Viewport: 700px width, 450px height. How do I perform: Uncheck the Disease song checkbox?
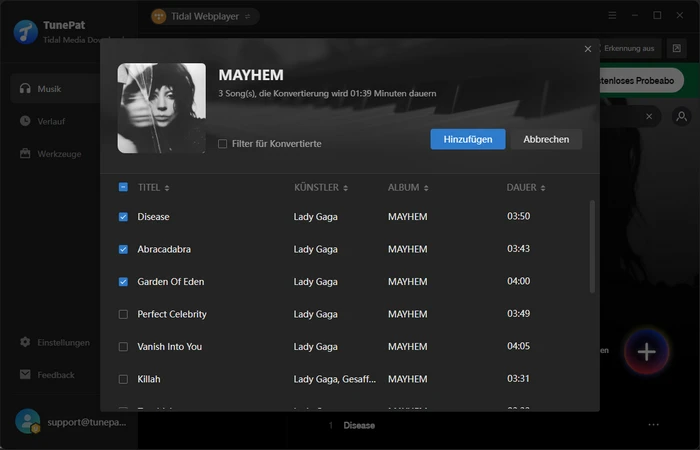click(x=123, y=217)
